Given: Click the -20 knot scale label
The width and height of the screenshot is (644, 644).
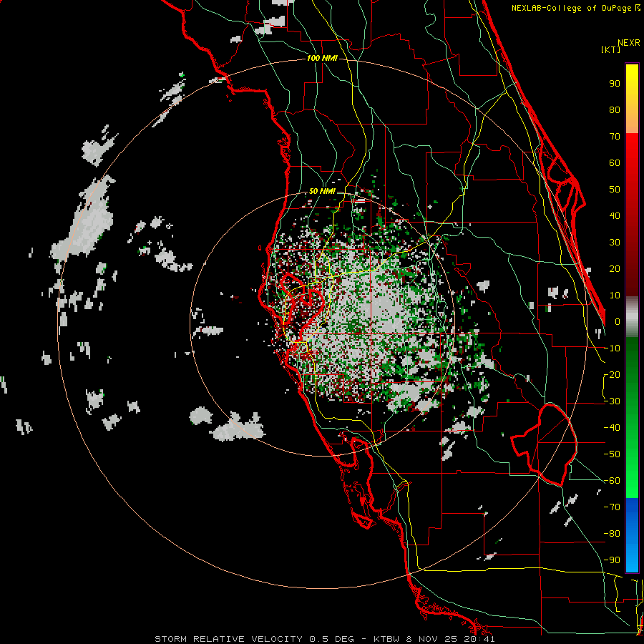Looking at the screenshot, I should 612,375.
